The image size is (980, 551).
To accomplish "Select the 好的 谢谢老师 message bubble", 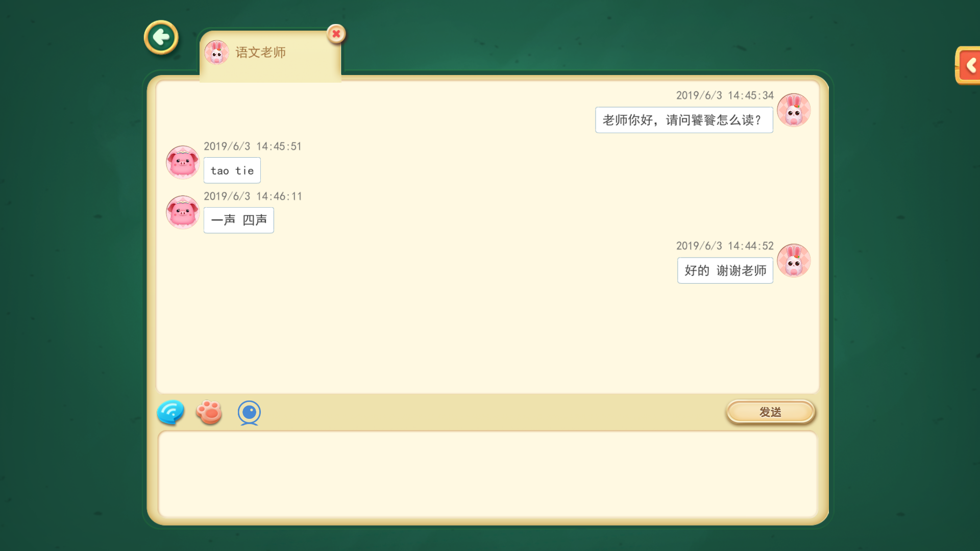I will (x=725, y=270).
